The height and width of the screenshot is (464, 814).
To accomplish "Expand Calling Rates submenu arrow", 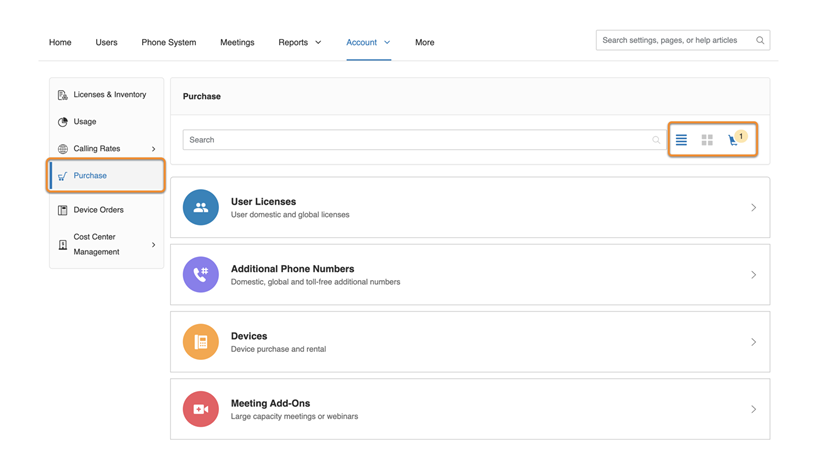I will 153,149.
